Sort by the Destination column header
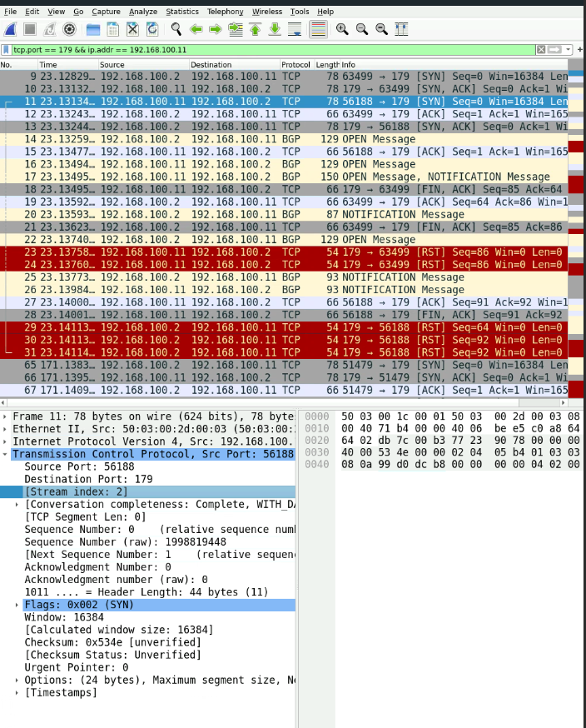The width and height of the screenshot is (586, 728). (234, 65)
